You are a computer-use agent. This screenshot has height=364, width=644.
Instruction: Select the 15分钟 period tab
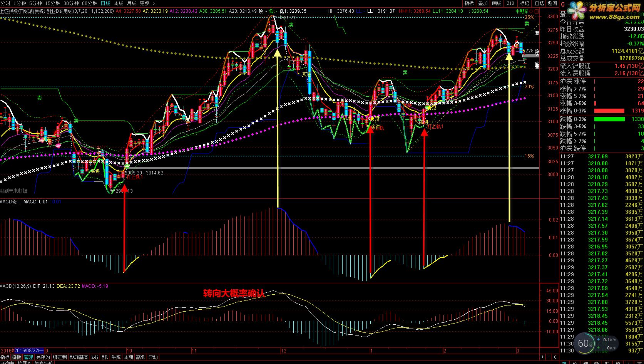tap(53, 3)
